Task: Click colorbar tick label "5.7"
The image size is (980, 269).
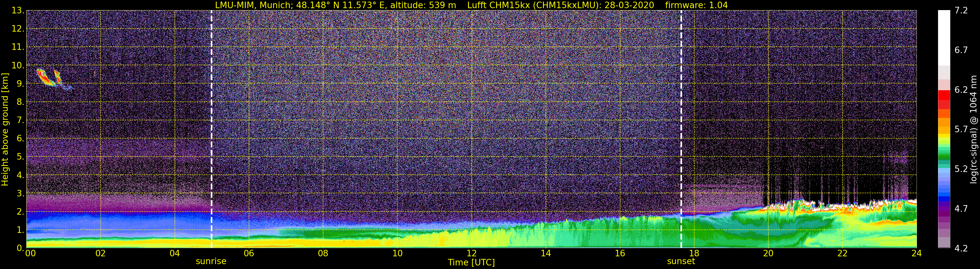Action: [961, 130]
